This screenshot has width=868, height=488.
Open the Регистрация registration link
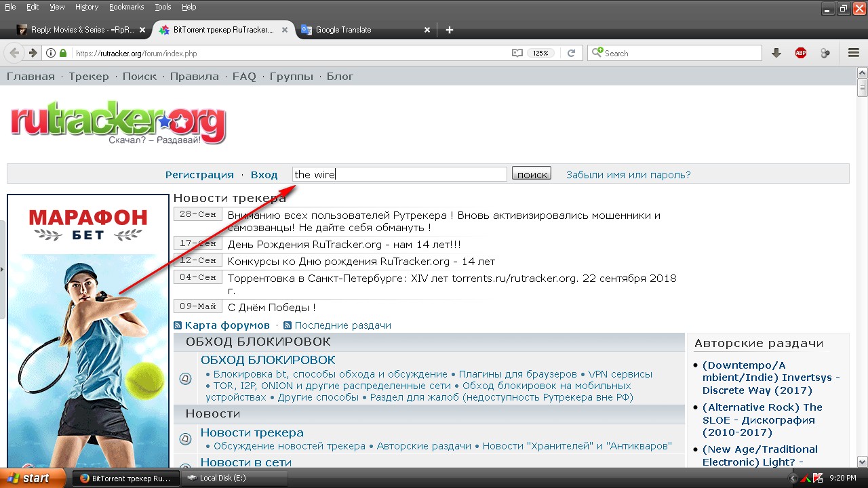tap(199, 175)
